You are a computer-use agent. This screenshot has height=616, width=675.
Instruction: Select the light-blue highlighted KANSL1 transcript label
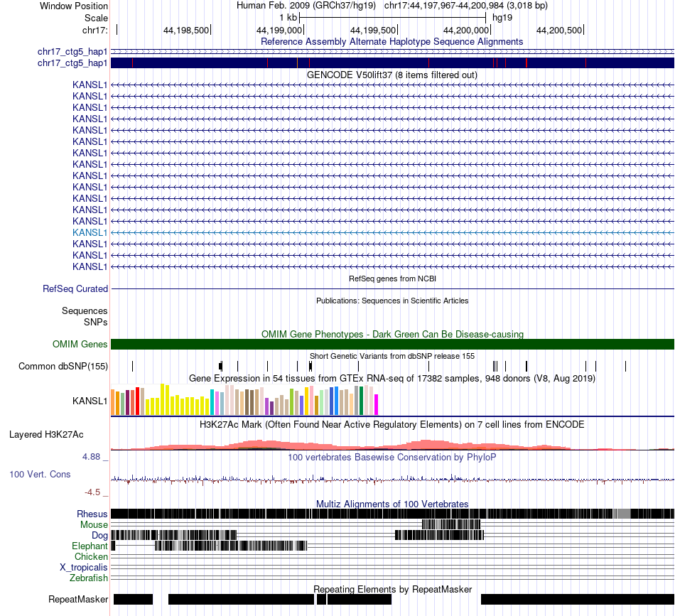(x=90, y=232)
